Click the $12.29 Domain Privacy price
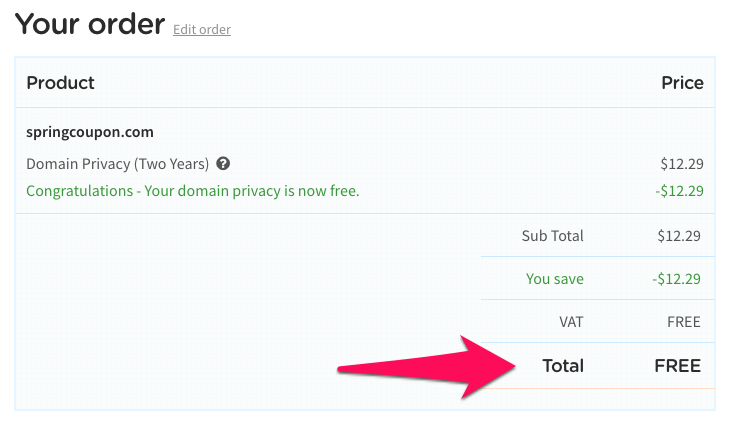This screenshot has width=732, height=426. coord(682,164)
